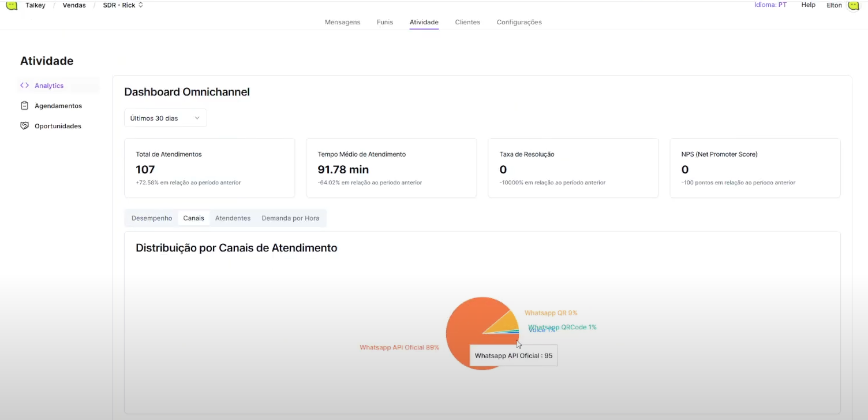Select the Clientes navigation tab

click(x=467, y=23)
